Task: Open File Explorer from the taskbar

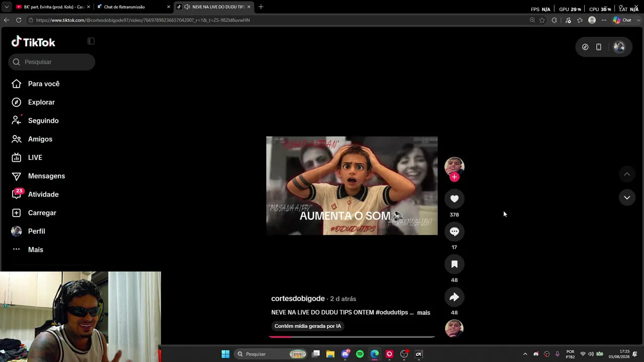Action: tap(331, 354)
